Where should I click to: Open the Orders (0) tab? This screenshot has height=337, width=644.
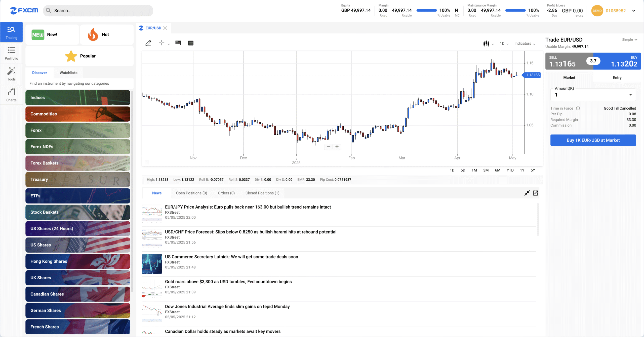click(x=226, y=193)
